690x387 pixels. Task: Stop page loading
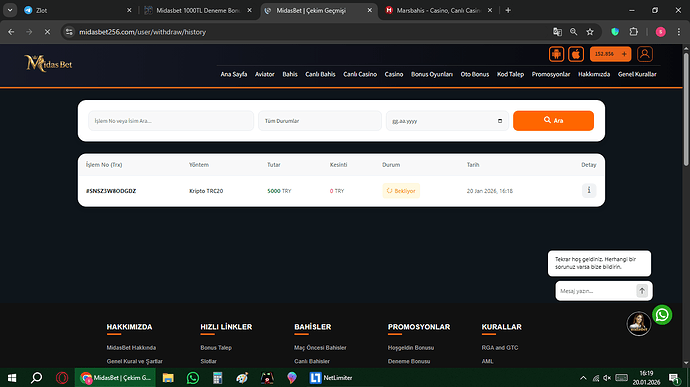[47, 32]
